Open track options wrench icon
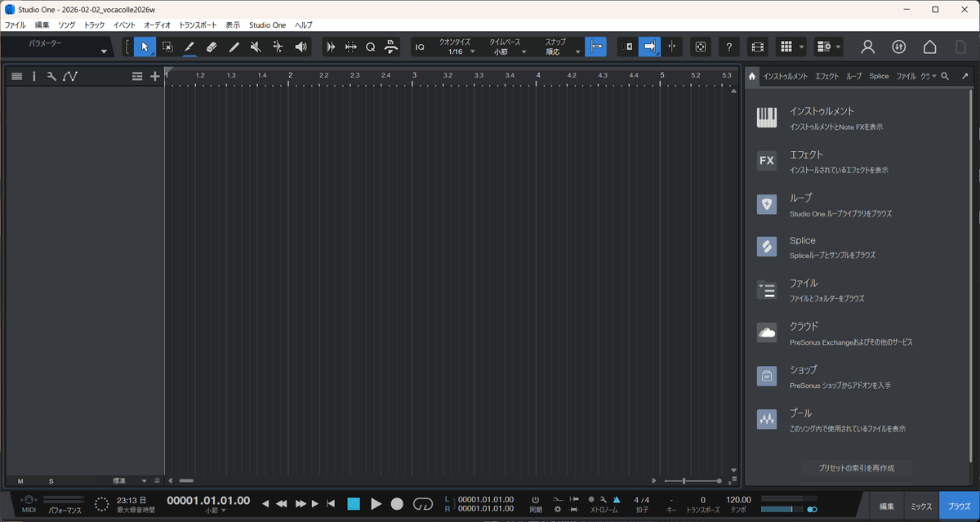 point(51,76)
